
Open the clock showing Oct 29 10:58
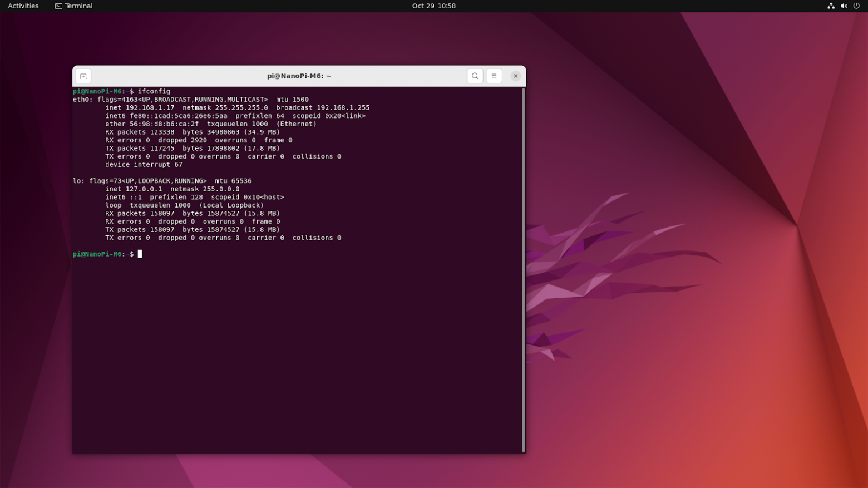click(x=433, y=6)
